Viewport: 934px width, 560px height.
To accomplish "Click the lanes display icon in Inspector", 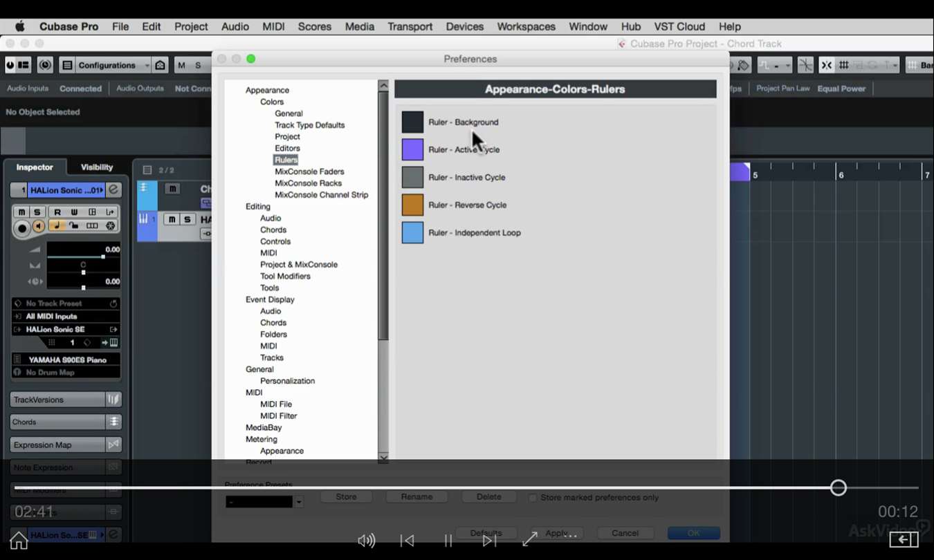I will [x=92, y=226].
